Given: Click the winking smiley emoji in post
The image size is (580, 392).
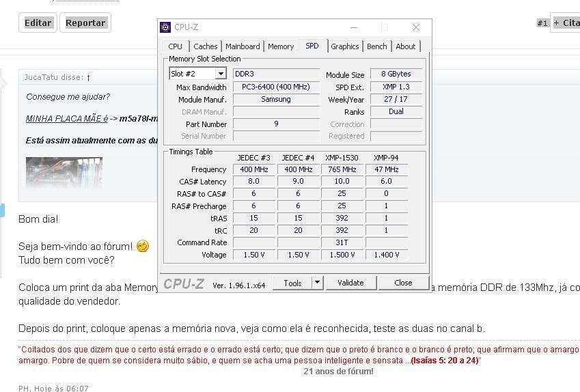Looking at the screenshot, I should click(143, 246).
